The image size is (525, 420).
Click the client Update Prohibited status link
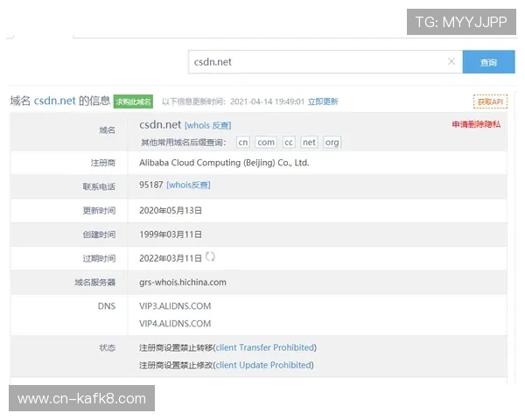[263, 365]
